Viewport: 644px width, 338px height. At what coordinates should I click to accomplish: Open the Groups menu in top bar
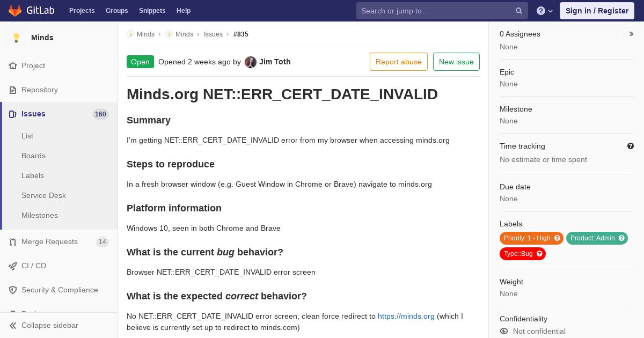(x=116, y=11)
